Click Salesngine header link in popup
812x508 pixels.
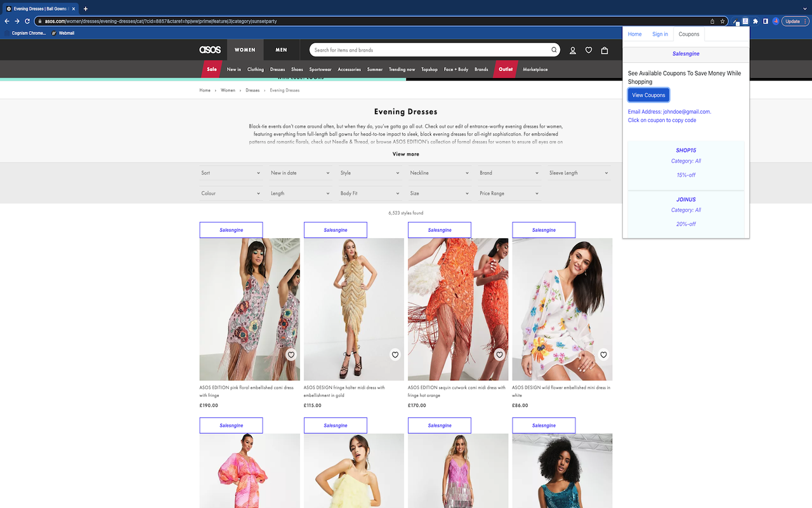point(686,54)
